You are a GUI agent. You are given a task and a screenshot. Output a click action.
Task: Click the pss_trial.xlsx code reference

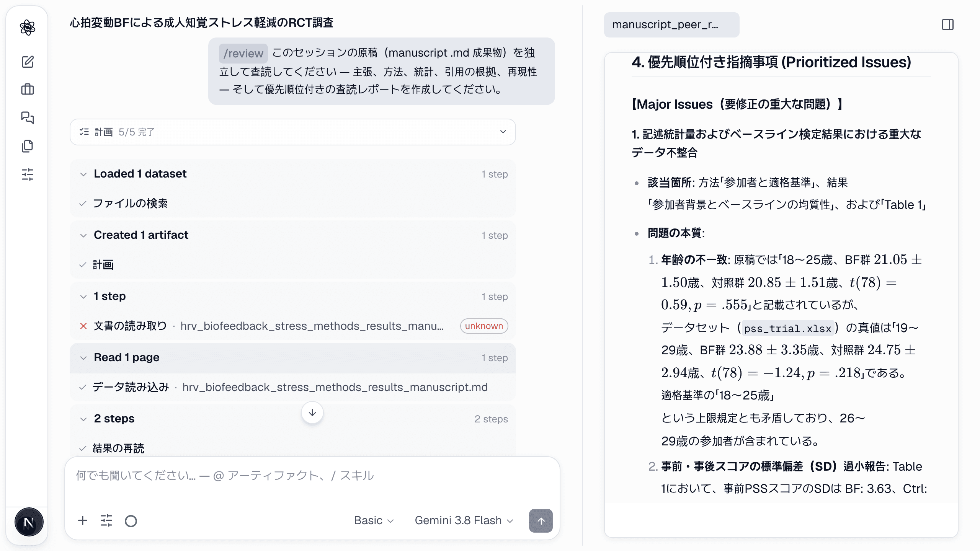coord(787,328)
